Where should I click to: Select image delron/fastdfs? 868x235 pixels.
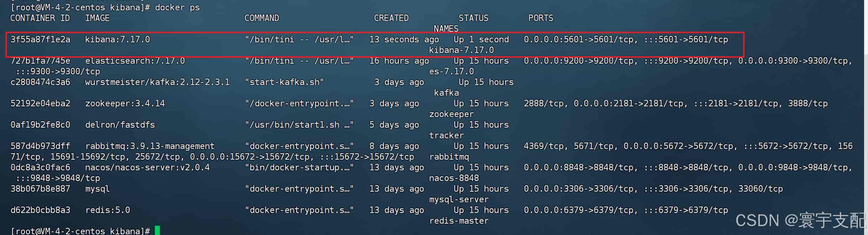click(x=120, y=125)
